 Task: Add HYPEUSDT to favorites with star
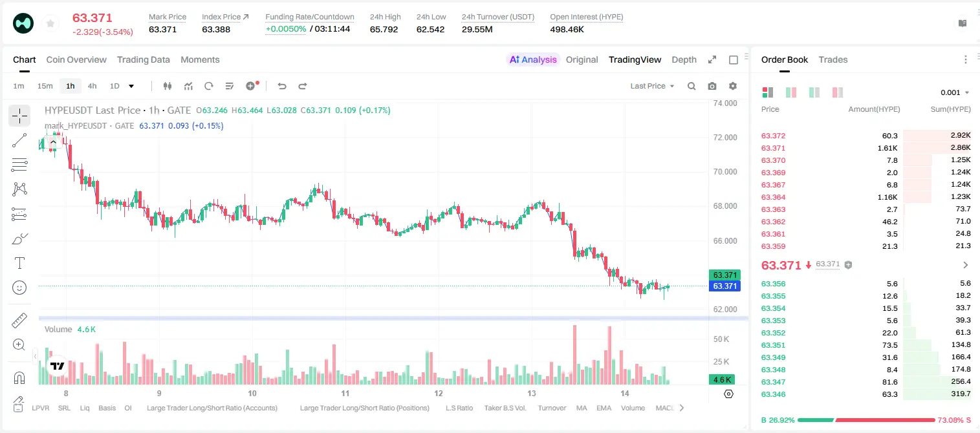(50, 23)
